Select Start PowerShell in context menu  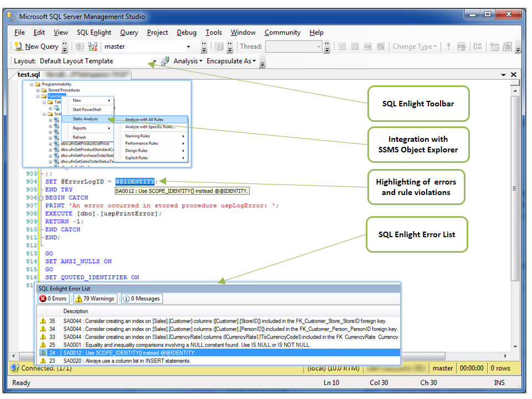[87, 110]
